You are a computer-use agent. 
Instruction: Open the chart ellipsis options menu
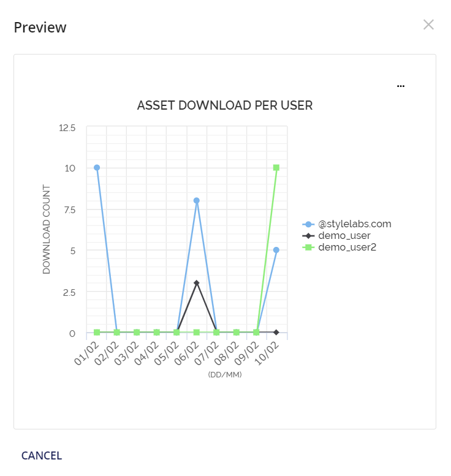(x=401, y=86)
